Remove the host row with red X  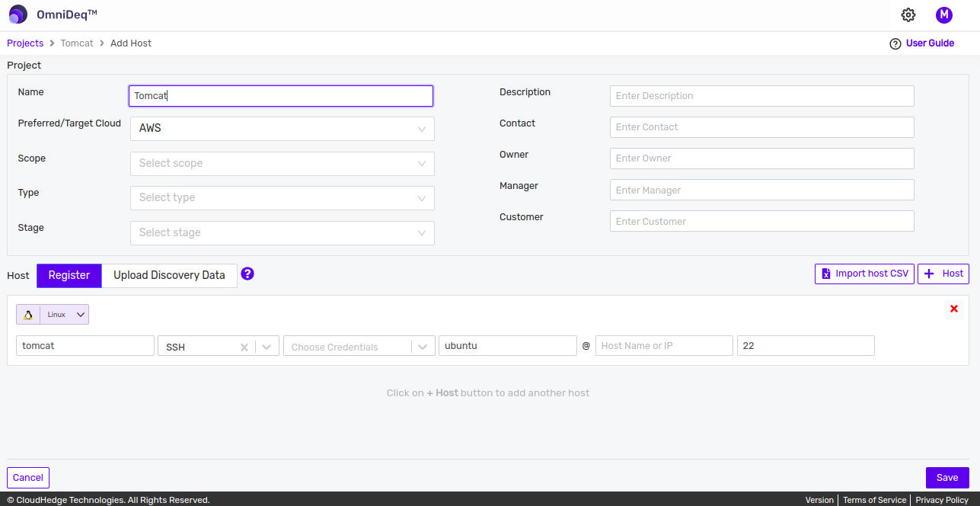click(954, 309)
